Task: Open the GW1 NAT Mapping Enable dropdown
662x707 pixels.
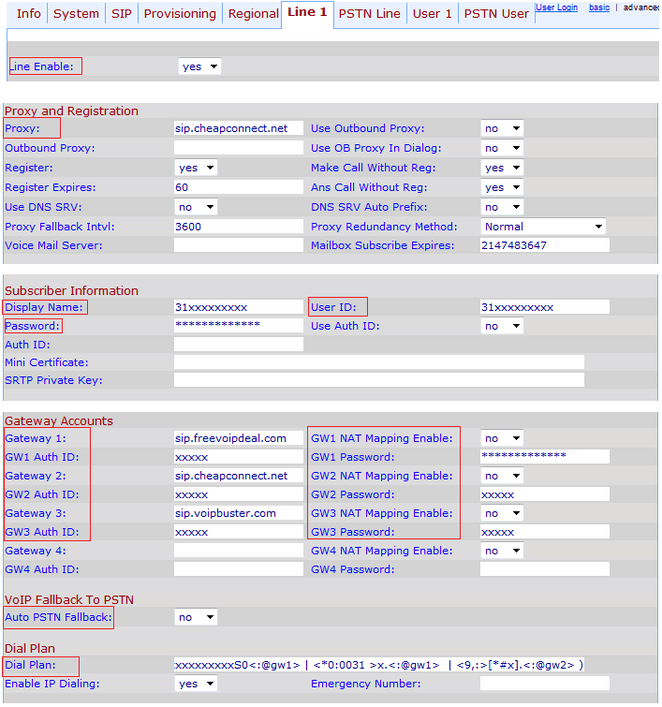Action: [502, 438]
